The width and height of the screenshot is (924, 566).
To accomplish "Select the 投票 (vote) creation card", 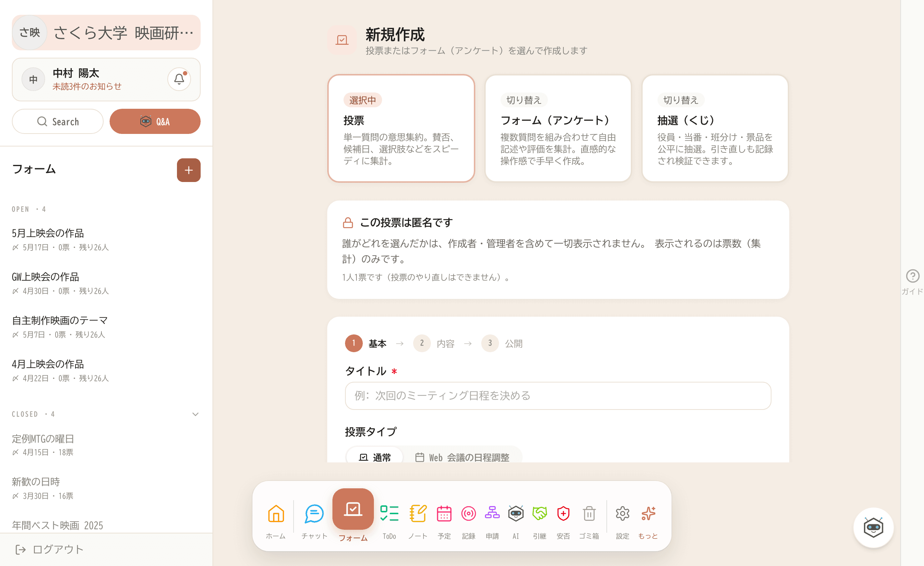I will point(401,128).
